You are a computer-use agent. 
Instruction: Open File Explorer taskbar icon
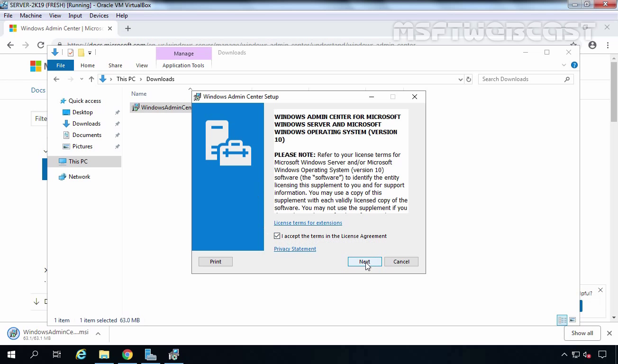(104, 355)
